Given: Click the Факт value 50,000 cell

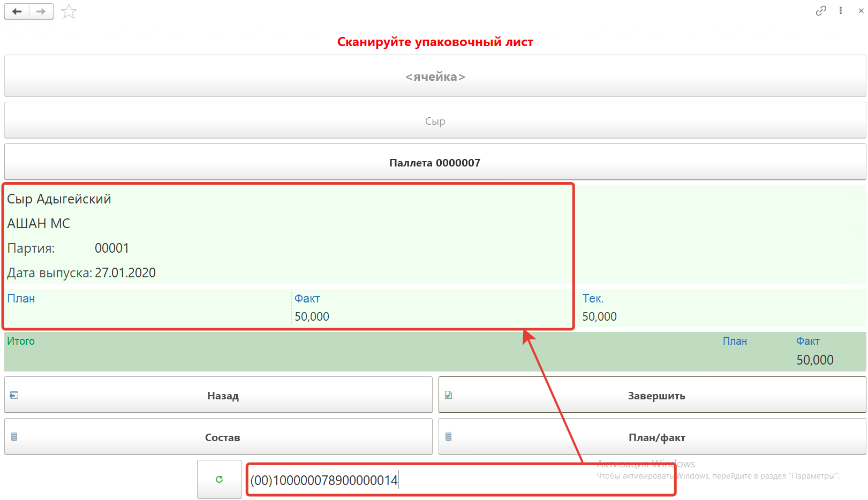Looking at the screenshot, I should (312, 316).
